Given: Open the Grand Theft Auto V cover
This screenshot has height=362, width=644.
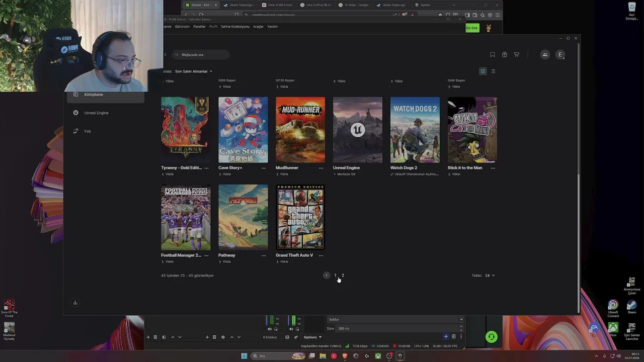Looking at the screenshot, I should [x=300, y=217].
